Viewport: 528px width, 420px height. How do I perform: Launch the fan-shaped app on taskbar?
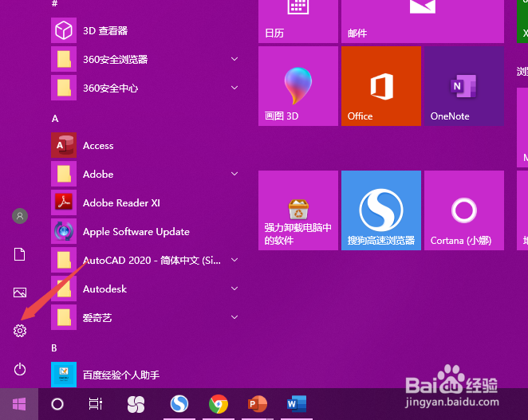point(136,404)
